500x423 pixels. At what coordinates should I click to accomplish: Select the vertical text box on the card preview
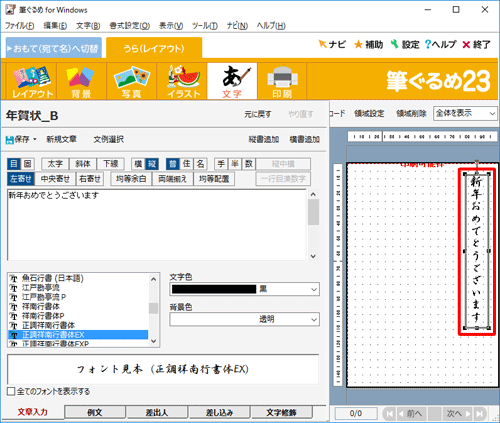coord(477,251)
